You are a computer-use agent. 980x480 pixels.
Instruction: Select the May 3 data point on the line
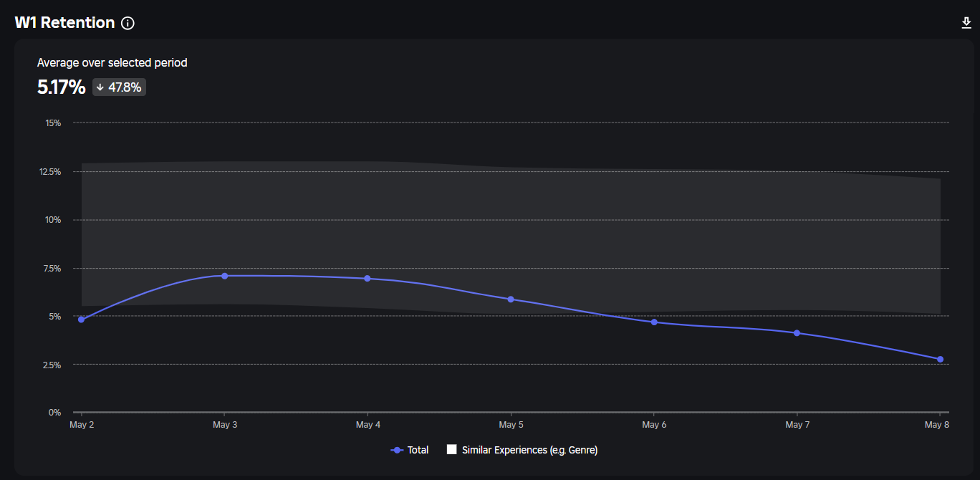pyautogui.click(x=224, y=276)
